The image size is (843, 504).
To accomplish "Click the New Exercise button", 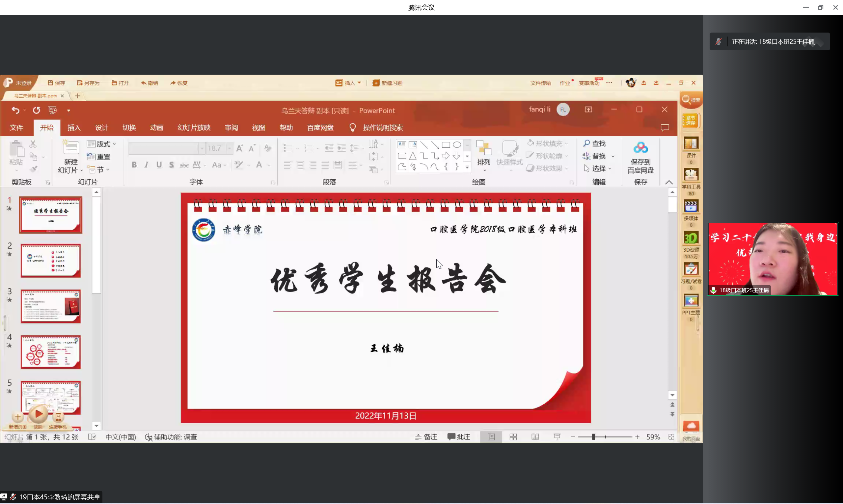I will [x=388, y=83].
